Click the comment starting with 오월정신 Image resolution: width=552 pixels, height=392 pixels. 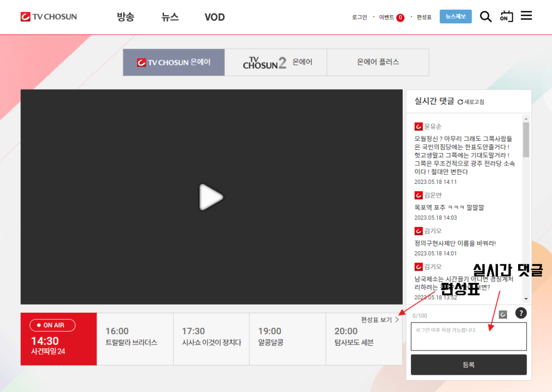tap(465, 155)
